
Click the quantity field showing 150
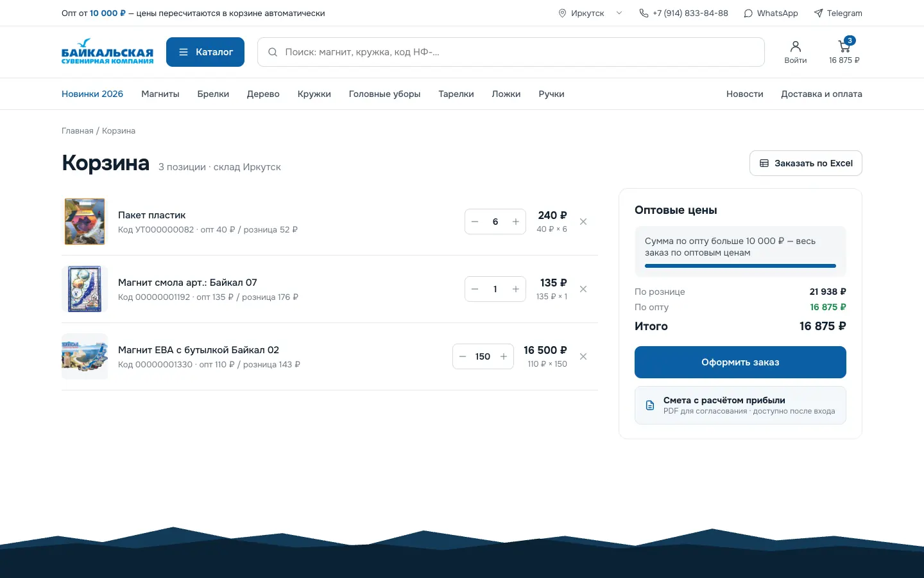point(483,356)
